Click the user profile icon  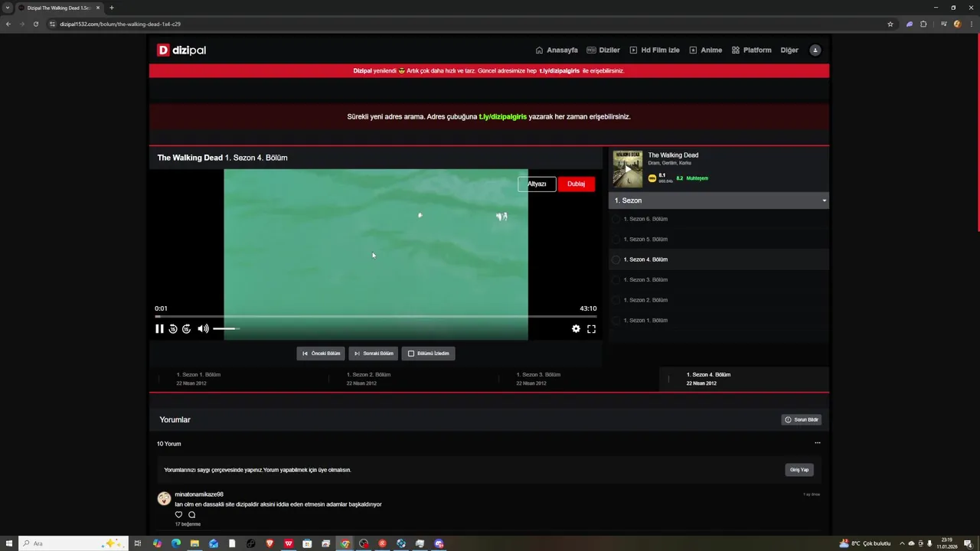[815, 51]
